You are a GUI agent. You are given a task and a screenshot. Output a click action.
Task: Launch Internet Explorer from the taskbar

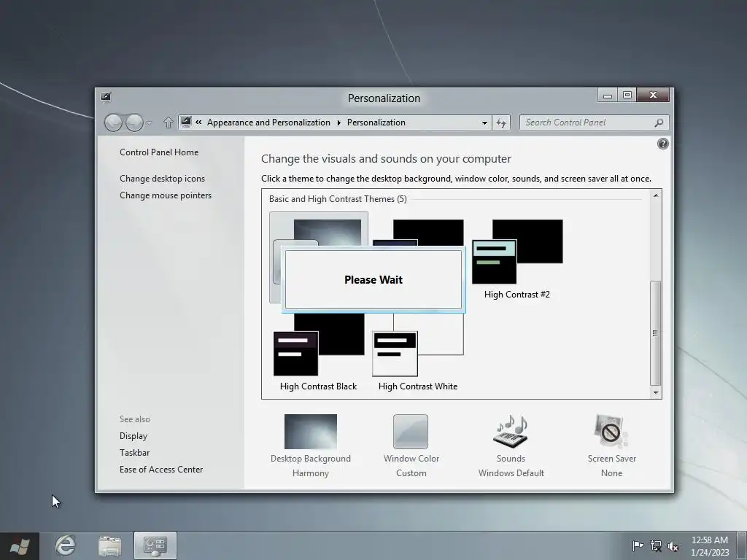tap(65, 545)
